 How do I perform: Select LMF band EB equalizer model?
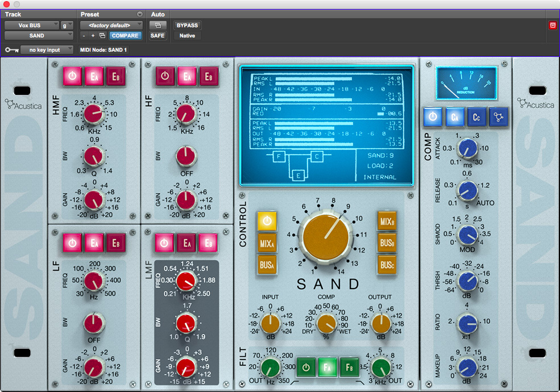209,243
